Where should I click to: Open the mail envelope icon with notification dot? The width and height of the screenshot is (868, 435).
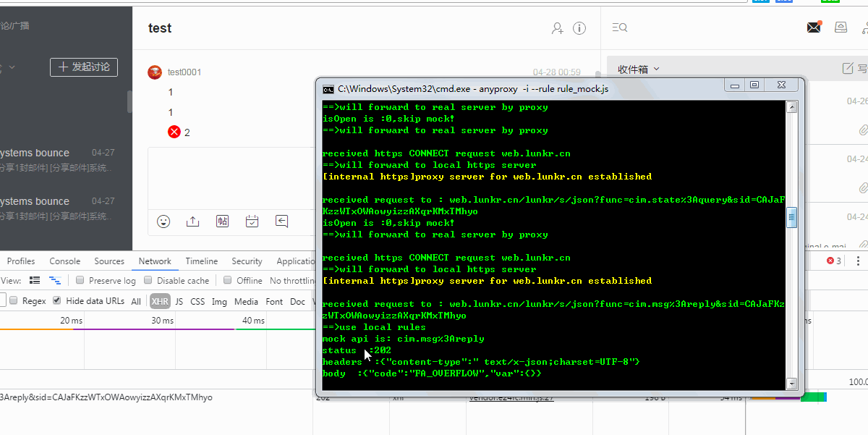814,28
